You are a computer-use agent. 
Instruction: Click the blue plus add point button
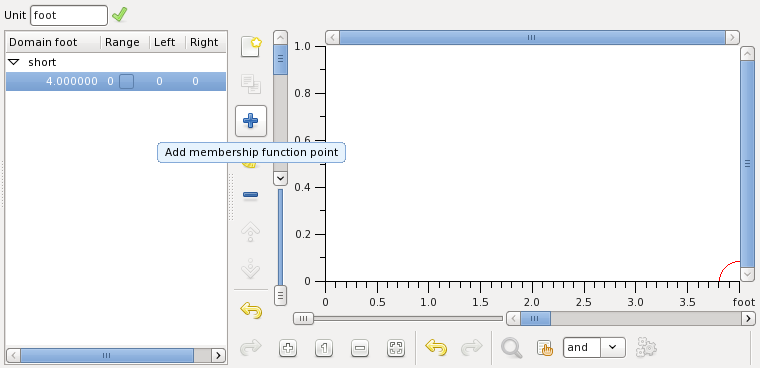click(x=251, y=121)
